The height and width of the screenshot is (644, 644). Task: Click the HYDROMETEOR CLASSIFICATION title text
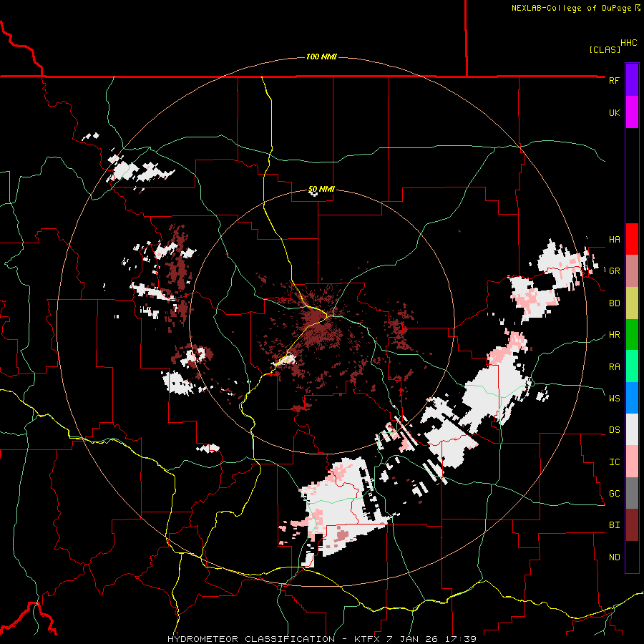tap(251, 639)
